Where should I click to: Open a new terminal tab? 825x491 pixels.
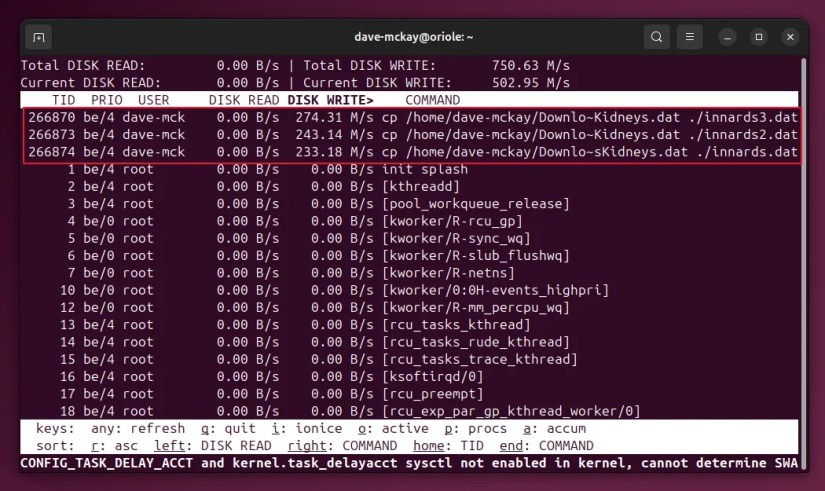(x=39, y=37)
